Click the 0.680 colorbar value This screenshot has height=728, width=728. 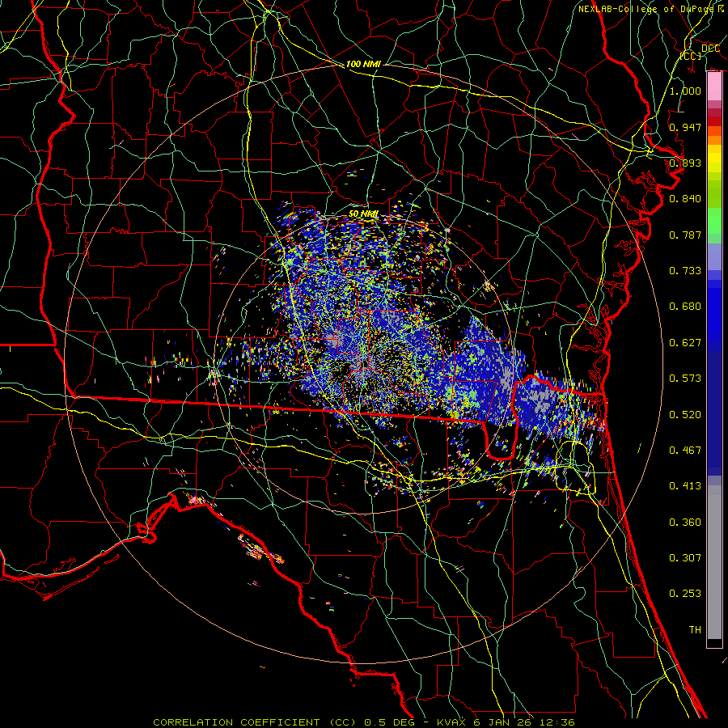pos(685,307)
